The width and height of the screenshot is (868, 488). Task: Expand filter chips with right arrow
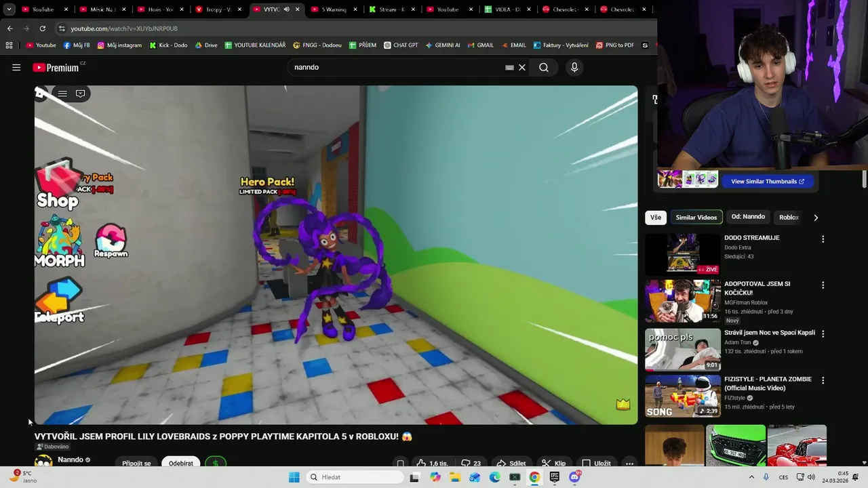click(816, 218)
